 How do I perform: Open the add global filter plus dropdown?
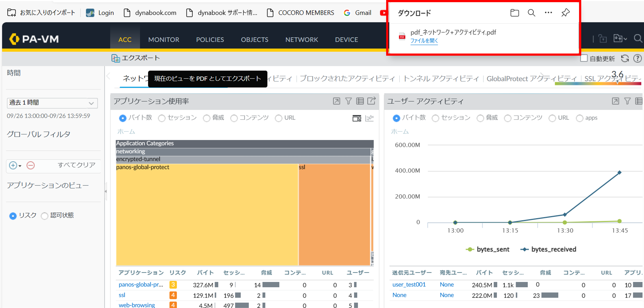pyautogui.click(x=15, y=165)
